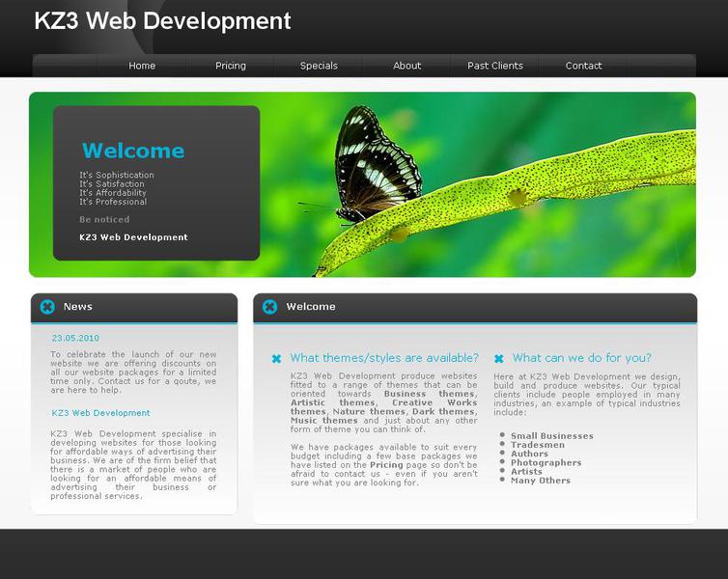Click the butterfly banner image
The height and width of the screenshot is (579, 728).
pyautogui.click(x=362, y=184)
